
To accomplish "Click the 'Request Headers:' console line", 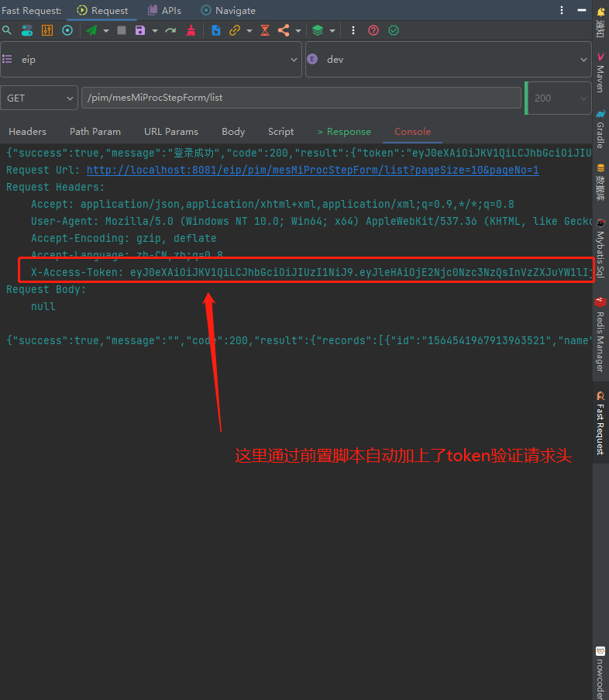I will 55,187.
